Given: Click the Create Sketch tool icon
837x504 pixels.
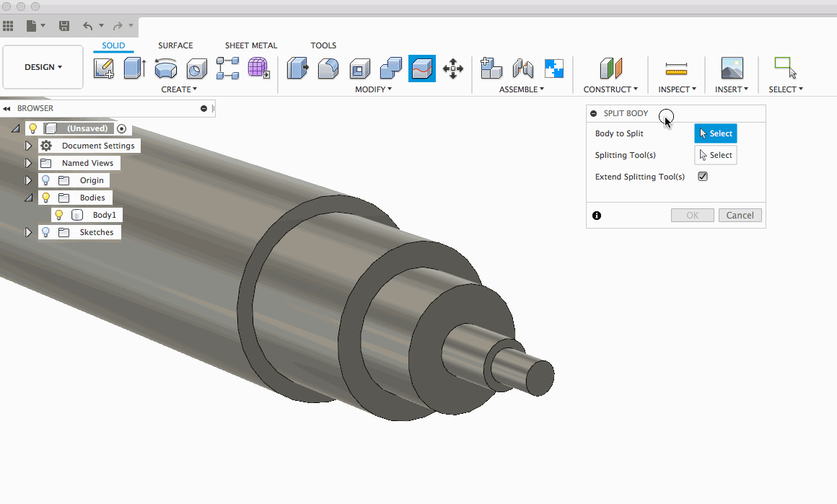Looking at the screenshot, I should (104, 68).
